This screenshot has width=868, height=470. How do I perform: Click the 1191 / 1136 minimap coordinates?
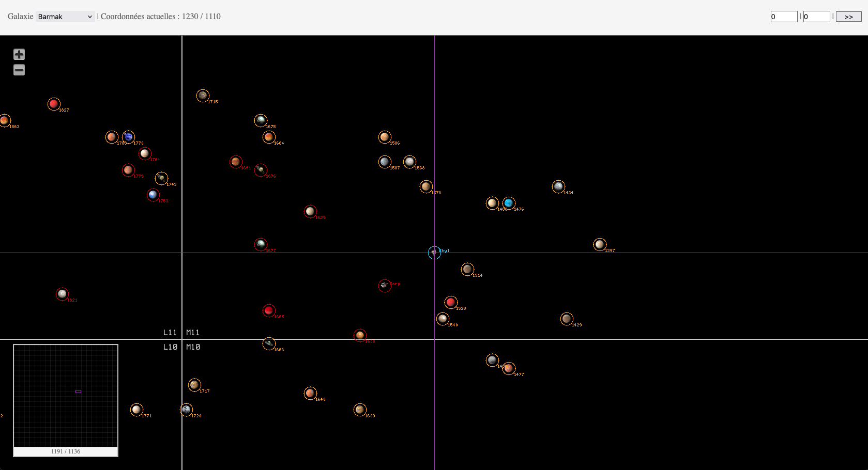(66, 451)
